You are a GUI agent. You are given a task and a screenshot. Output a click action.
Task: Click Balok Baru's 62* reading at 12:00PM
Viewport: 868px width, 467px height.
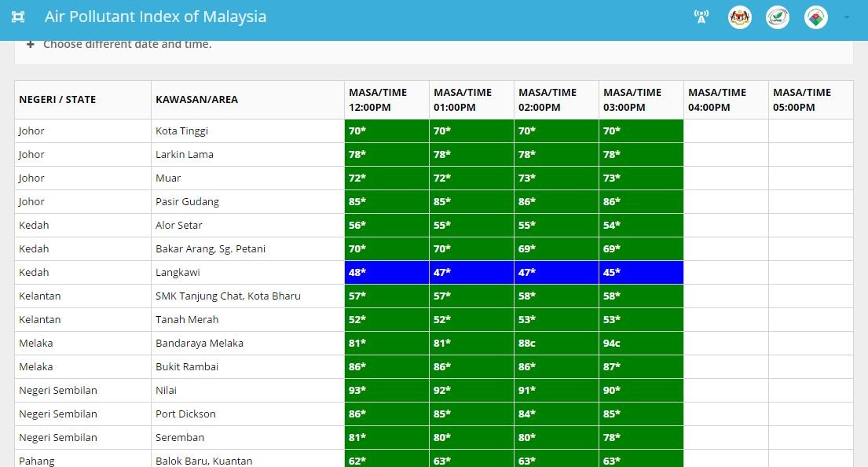tap(386, 459)
